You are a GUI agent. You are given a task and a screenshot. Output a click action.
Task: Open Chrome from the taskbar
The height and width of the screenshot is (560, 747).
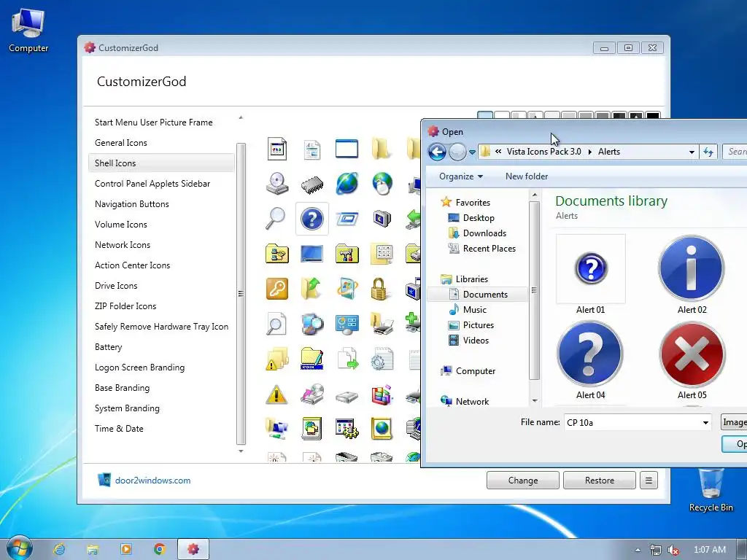[160, 550]
